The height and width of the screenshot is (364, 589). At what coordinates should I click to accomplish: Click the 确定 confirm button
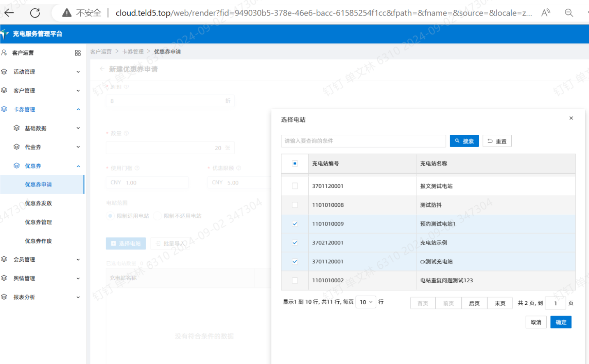(x=561, y=323)
